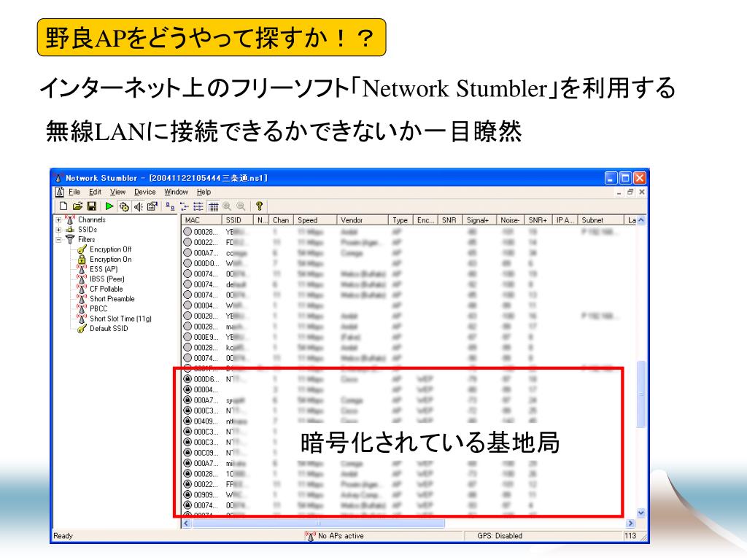Select the IBSS (Peer) filter
747x560 pixels.
[107, 279]
